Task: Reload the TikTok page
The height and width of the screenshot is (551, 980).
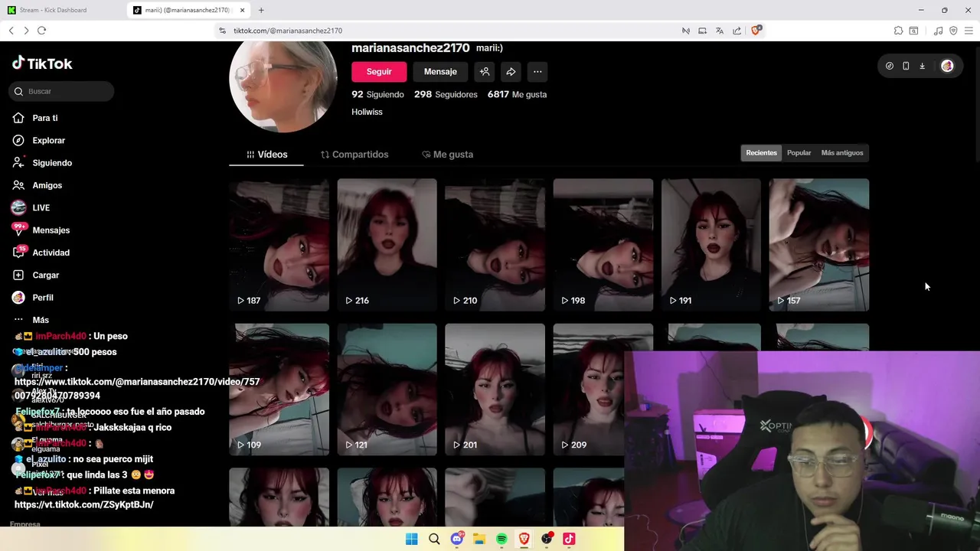Action: coord(41,30)
